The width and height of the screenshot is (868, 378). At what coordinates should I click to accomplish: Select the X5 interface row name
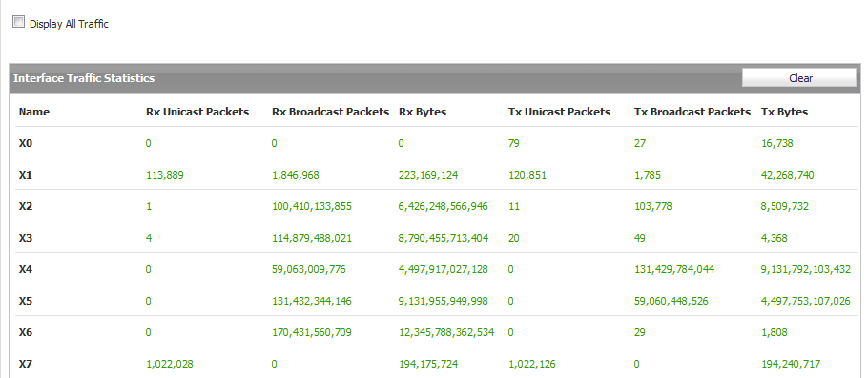pos(26,301)
